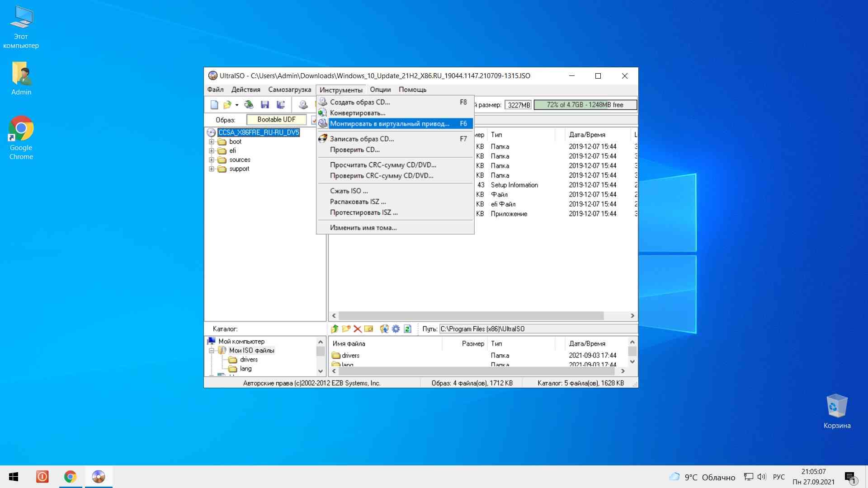Choose Проверить CRC-сумму CD/DVD...
The height and width of the screenshot is (488, 868).
click(x=395, y=176)
